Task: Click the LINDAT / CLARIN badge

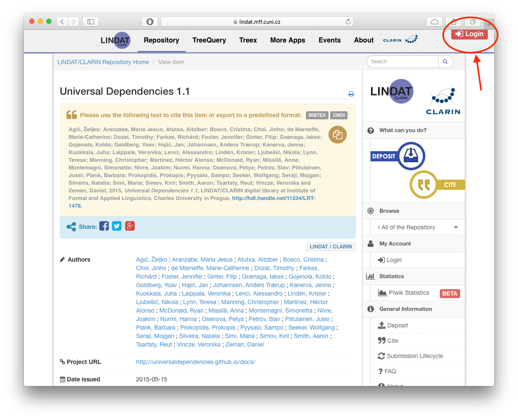Action: pos(331,247)
